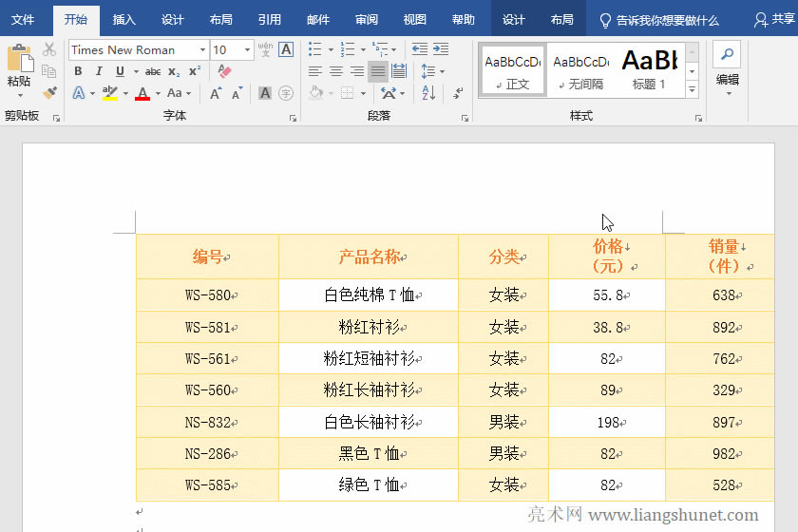This screenshot has width=798, height=532.
Task: Click the Clear Formatting eraser icon
Action: pos(224,71)
